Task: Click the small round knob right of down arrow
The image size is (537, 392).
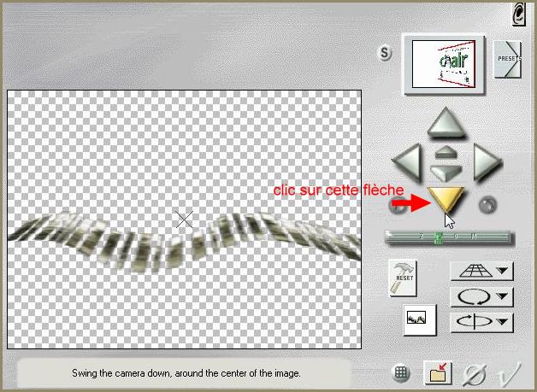Action: 488,205
